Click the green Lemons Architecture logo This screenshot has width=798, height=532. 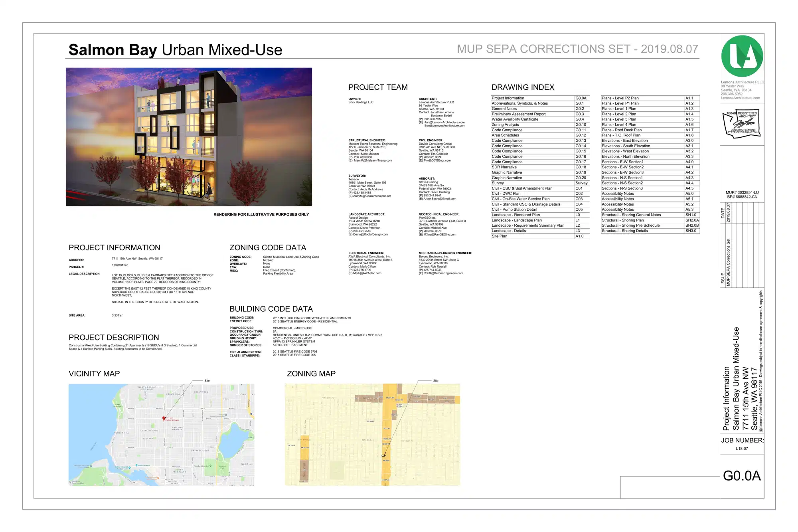(742, 56)
